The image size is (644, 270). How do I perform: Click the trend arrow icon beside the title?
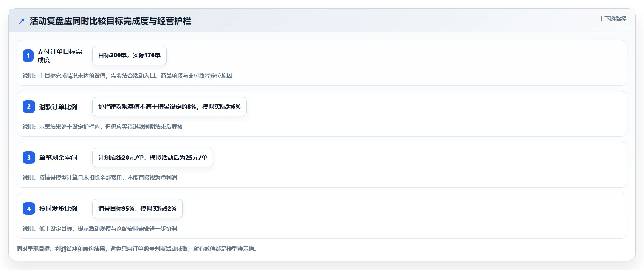[x=22, y=21]
